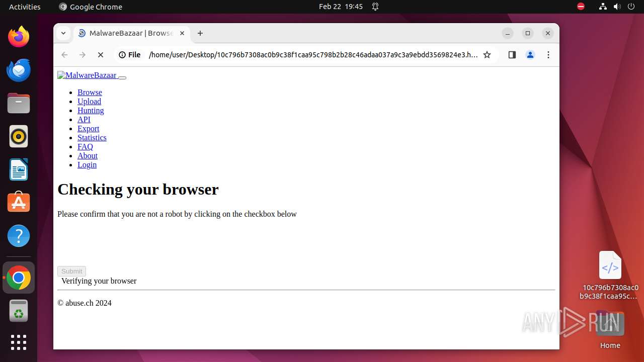Viewport: 644px width, 362px height.
Task: Select the MalwareBazaar browser tab
Action: 132,33
